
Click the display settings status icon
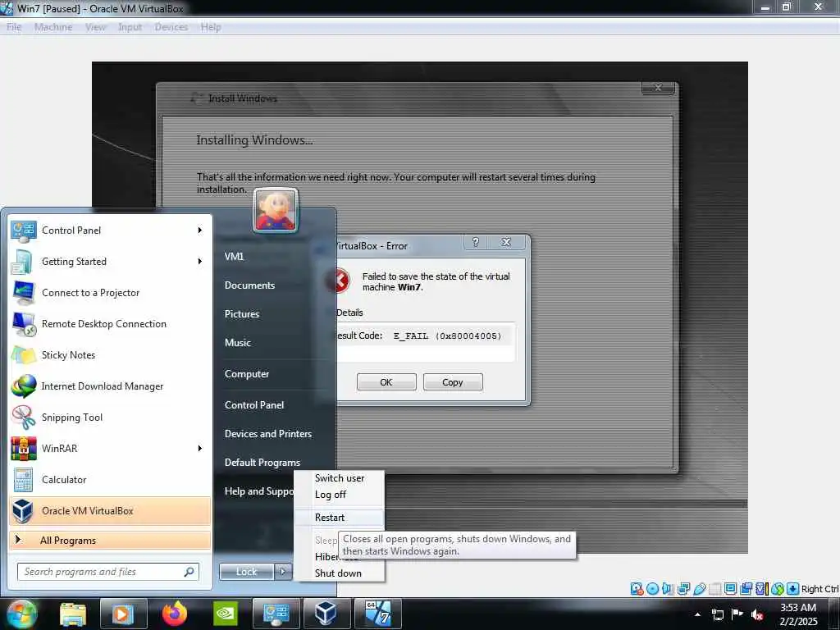pos(730,589)
